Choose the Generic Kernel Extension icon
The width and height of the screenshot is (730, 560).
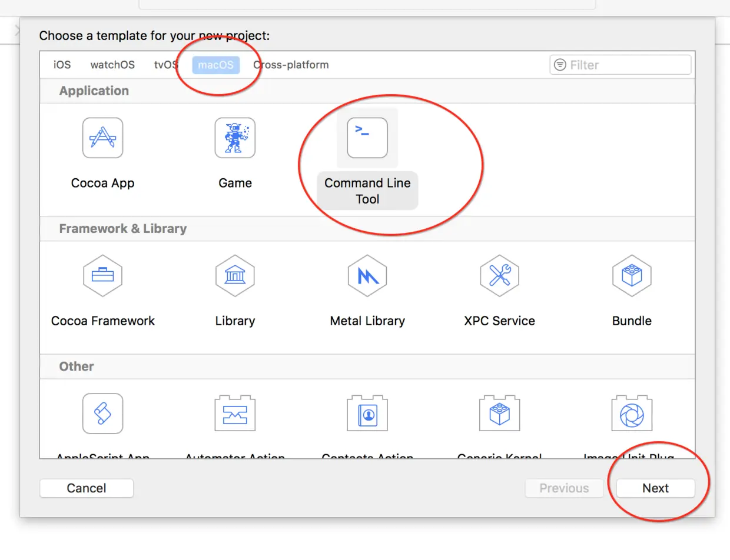pos(499,414)
